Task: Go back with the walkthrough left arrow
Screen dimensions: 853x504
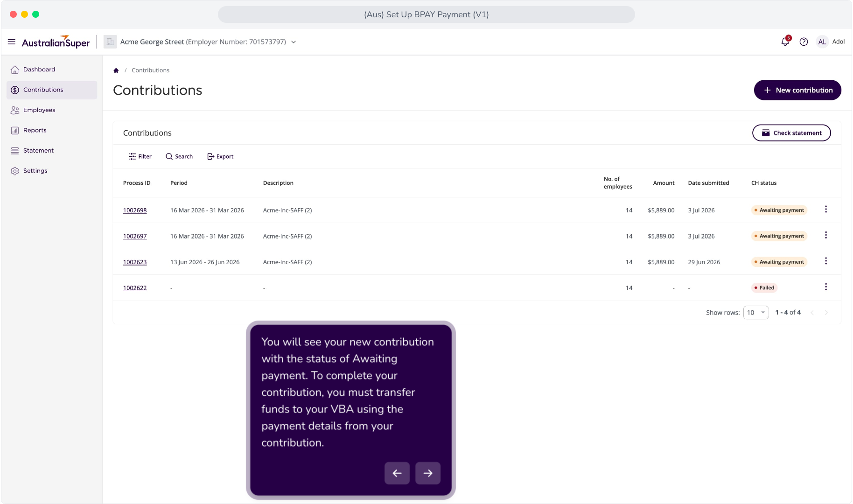Action: pyautogui.click(x=397, y=473)
